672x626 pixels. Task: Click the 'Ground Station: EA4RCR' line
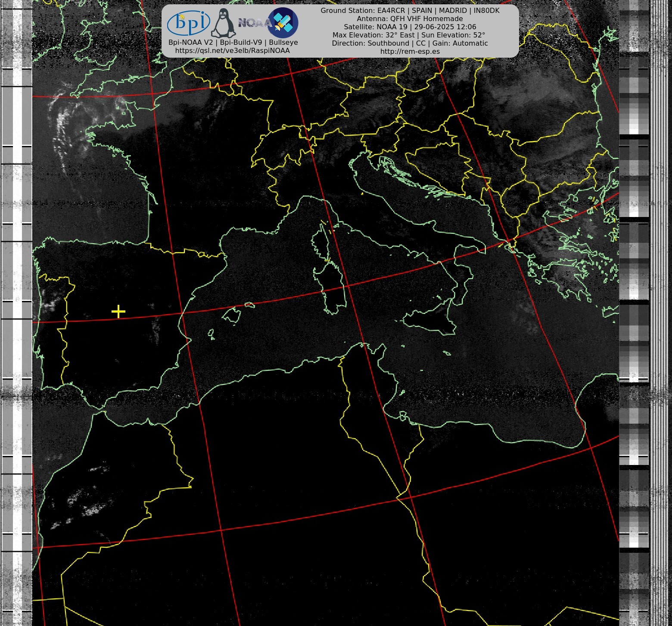[410, 11]
